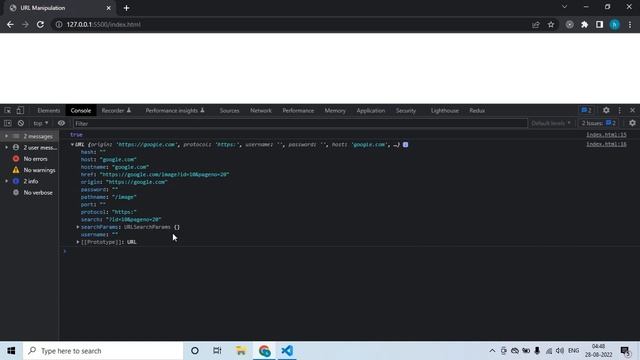640x360 pixels.
Task: Clear the console
Action: click(21, 123)
